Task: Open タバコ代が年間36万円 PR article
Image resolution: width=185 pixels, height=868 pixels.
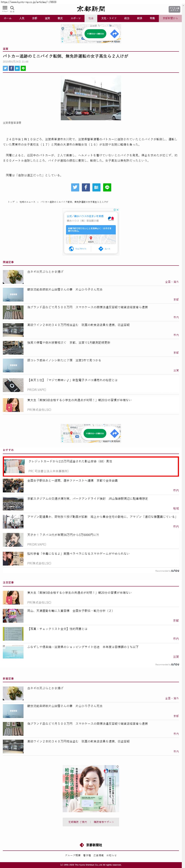Action: pyautogui.click(x=63, y=535)
